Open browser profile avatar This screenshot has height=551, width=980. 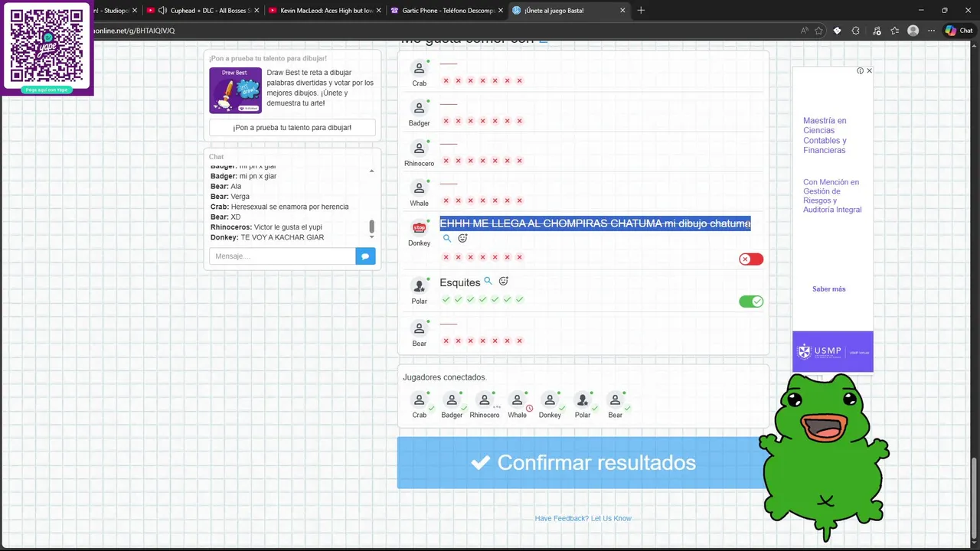[913, 31]
